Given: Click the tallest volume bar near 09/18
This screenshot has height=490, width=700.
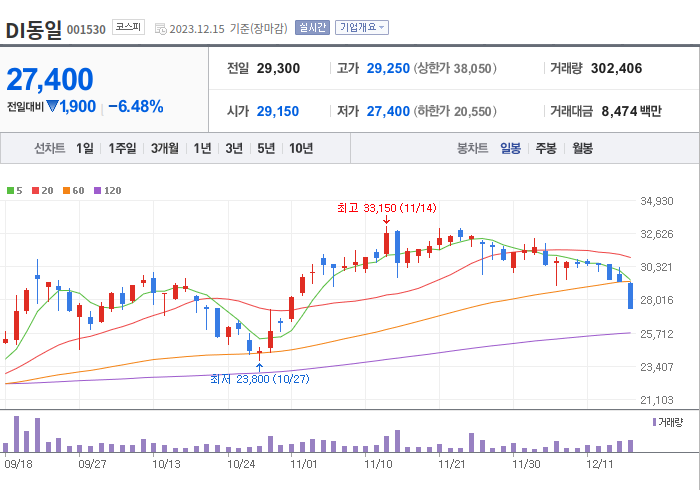Looking at the screenshot, I should pos(17,434).
